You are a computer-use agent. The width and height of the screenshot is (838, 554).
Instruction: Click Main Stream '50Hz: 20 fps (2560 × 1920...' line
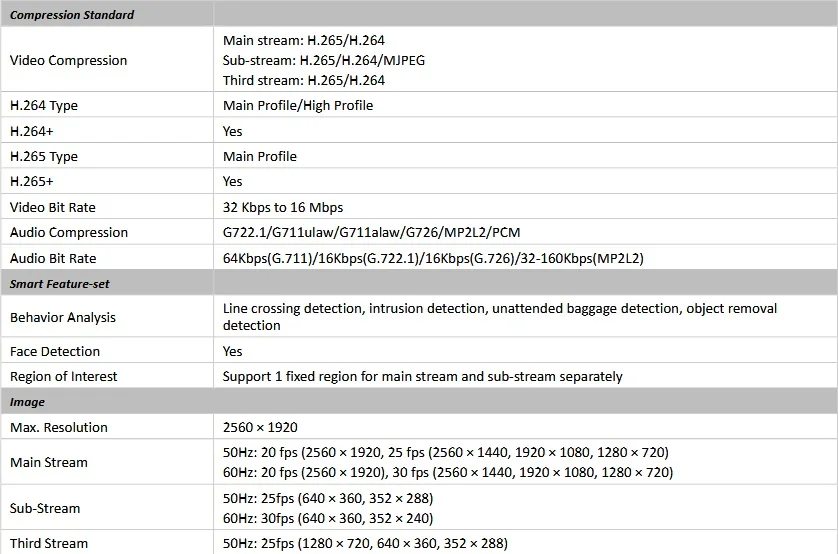pos(446,452)
